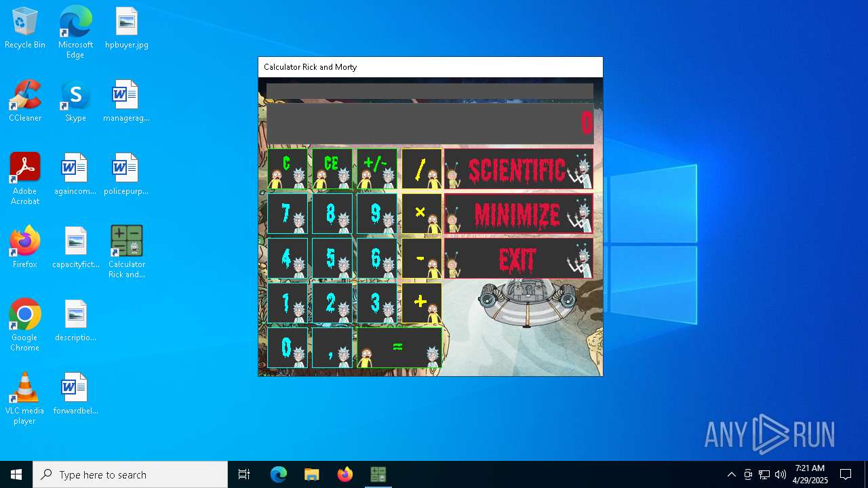This screenshot has width=868, height=488.
Task: Click digit 0 on the calculator
Action: tap(288, 348)
